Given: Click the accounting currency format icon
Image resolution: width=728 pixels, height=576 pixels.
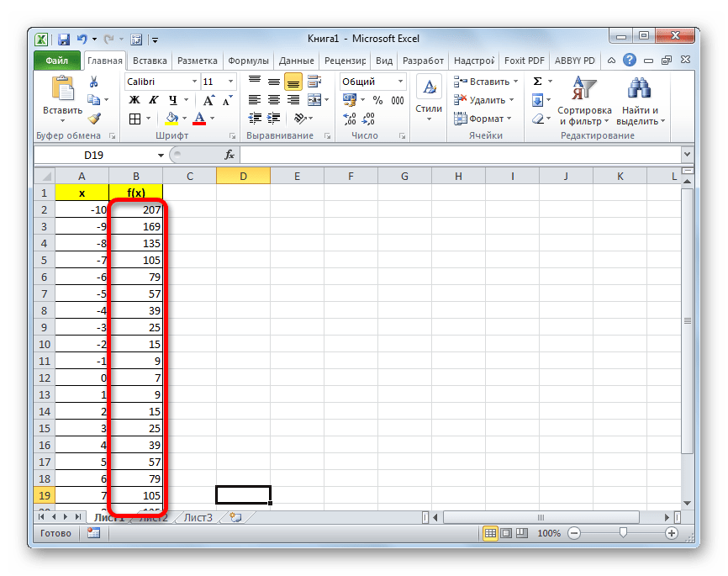Looking at the screenshot, I should (x=350, y=100).
